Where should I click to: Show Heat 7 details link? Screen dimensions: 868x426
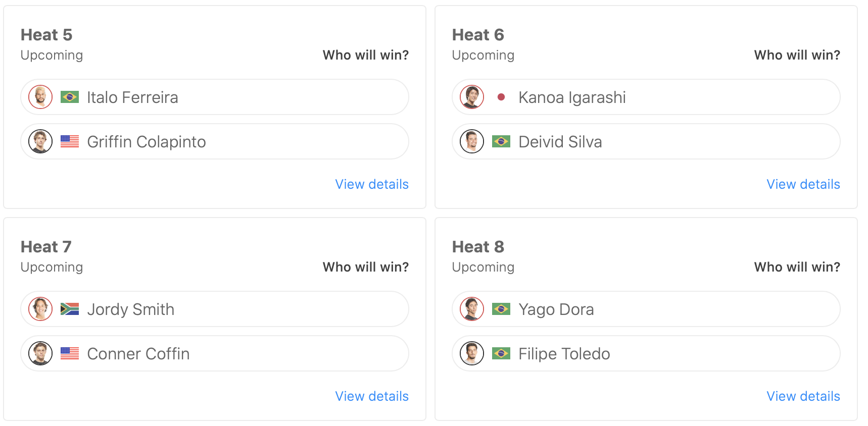point(372,396)
